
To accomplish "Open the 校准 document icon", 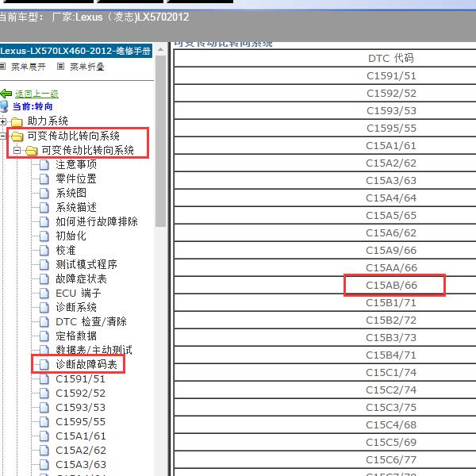I will tap(44, 251).
